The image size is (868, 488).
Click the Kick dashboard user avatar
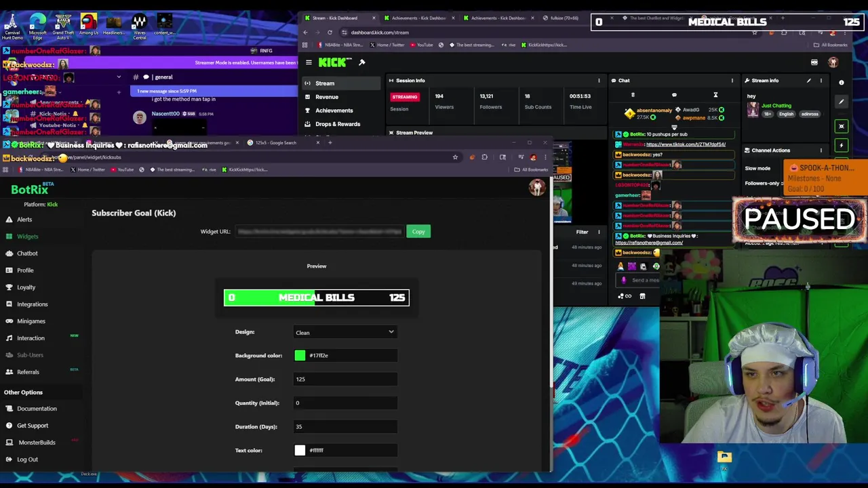pos(833,62)
